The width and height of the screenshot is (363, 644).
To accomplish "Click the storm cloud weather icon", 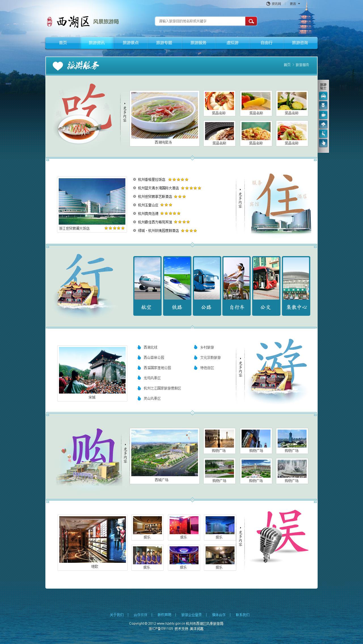I will point(323,124).
